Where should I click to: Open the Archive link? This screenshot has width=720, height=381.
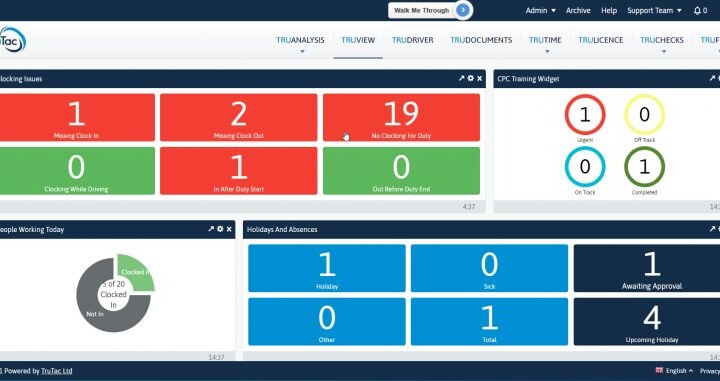(578, 11)
